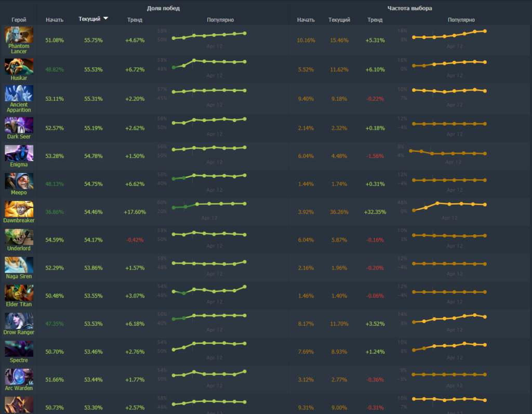Open the Huskar hero portrait
532x414 pixels.
point(19,66)
